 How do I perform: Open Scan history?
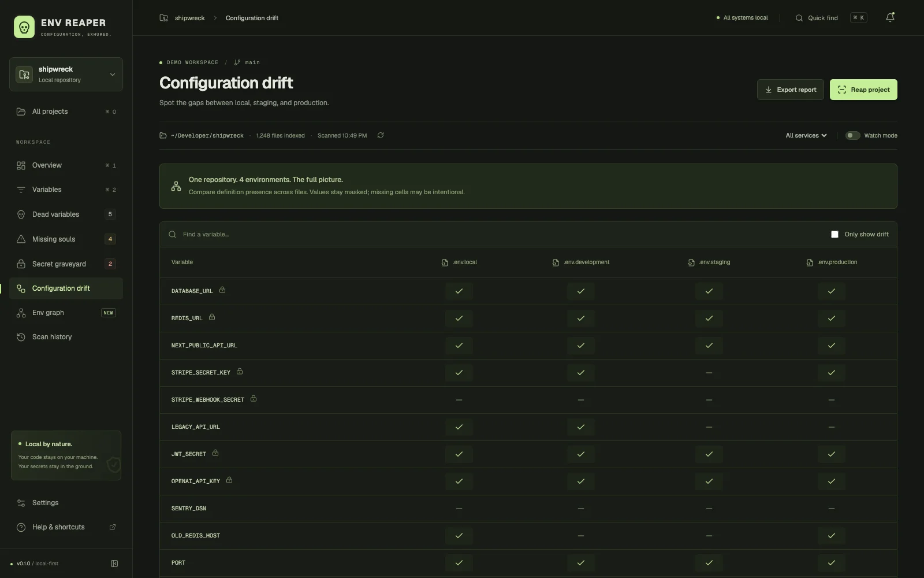66,337
